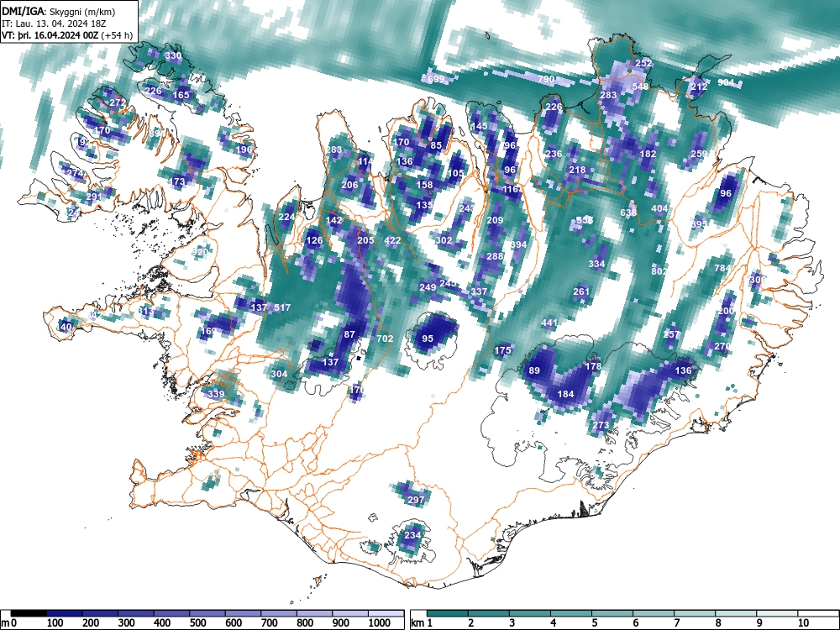Screen dimensions: 840x630
Task: Select the dark blue swatch between 100 and 200 m
Action: [x=65, y=614]
